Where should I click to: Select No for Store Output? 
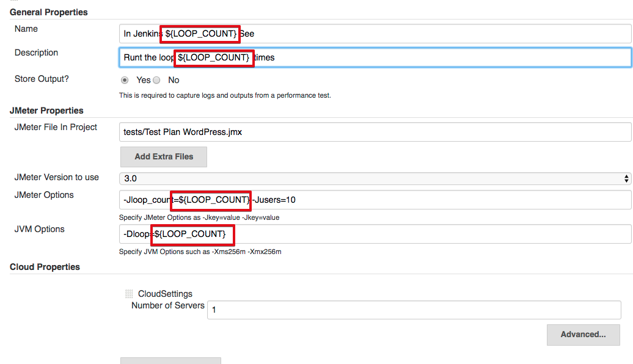coord(156,80)
